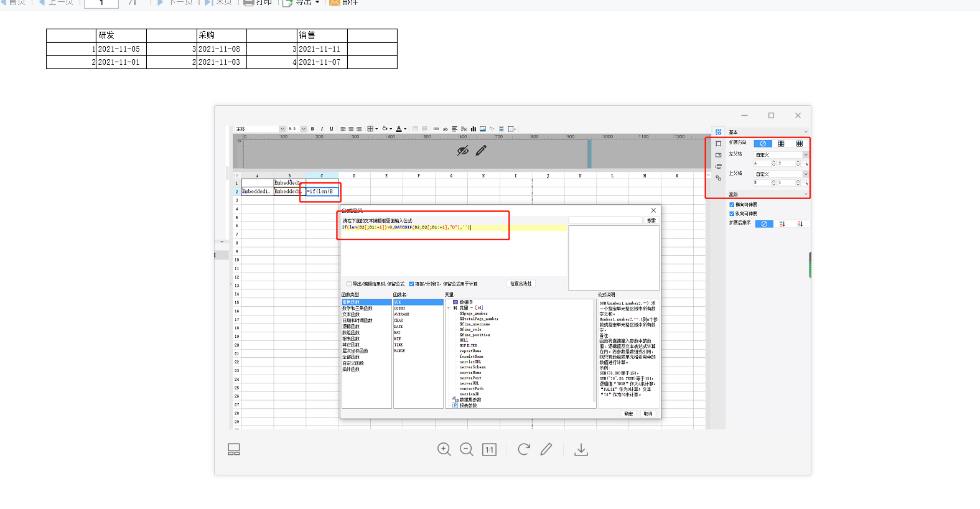Choose the AVERAGE function name

click(401, 314)
